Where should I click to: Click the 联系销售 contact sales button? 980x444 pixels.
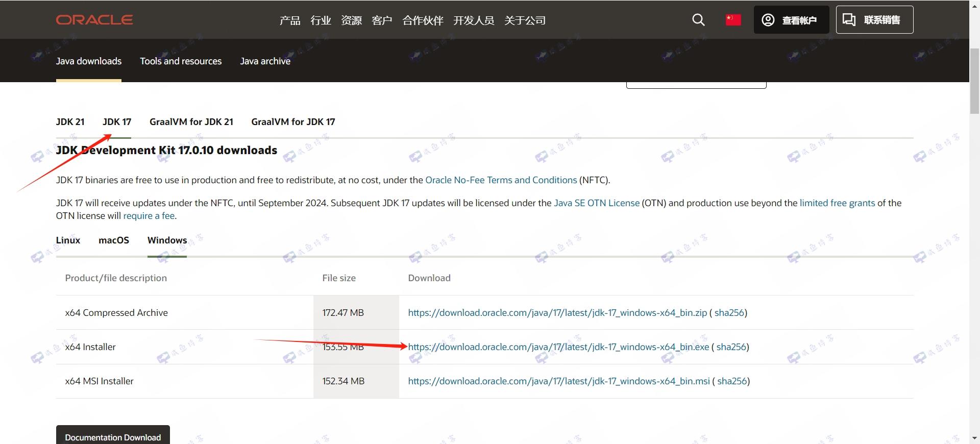click(874, 20)
